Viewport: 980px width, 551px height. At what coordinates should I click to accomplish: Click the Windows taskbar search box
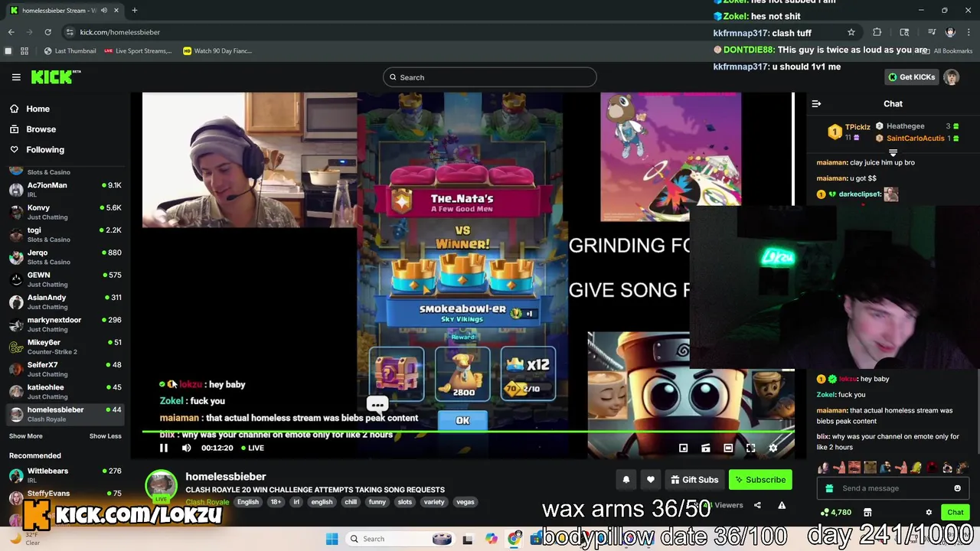[398, 539]
